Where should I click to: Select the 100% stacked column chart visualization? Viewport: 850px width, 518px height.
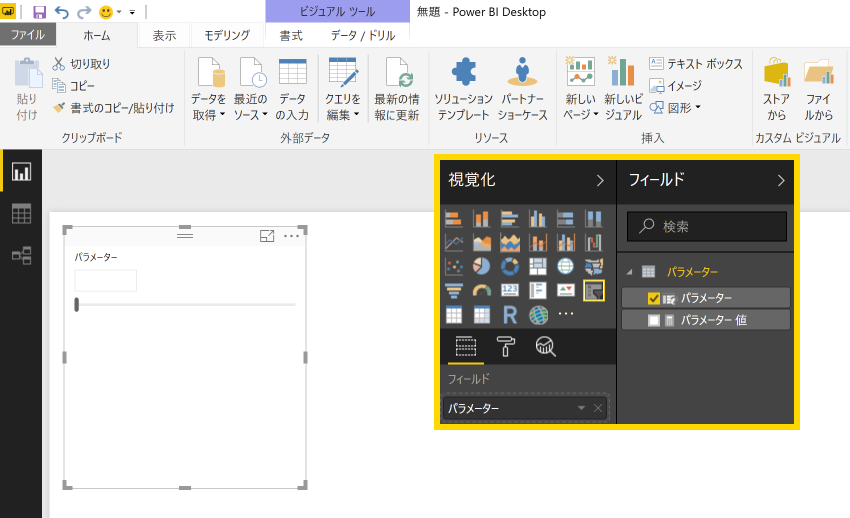coord(594,219)
